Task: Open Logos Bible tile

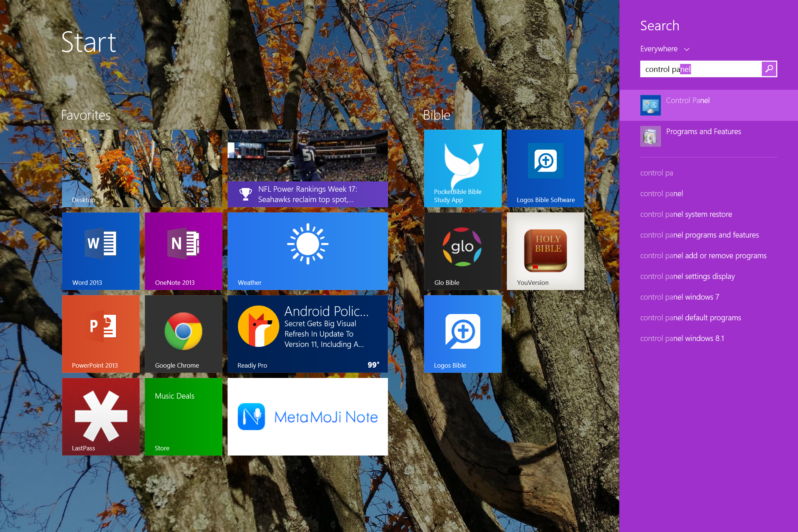Action: point(463,334)
